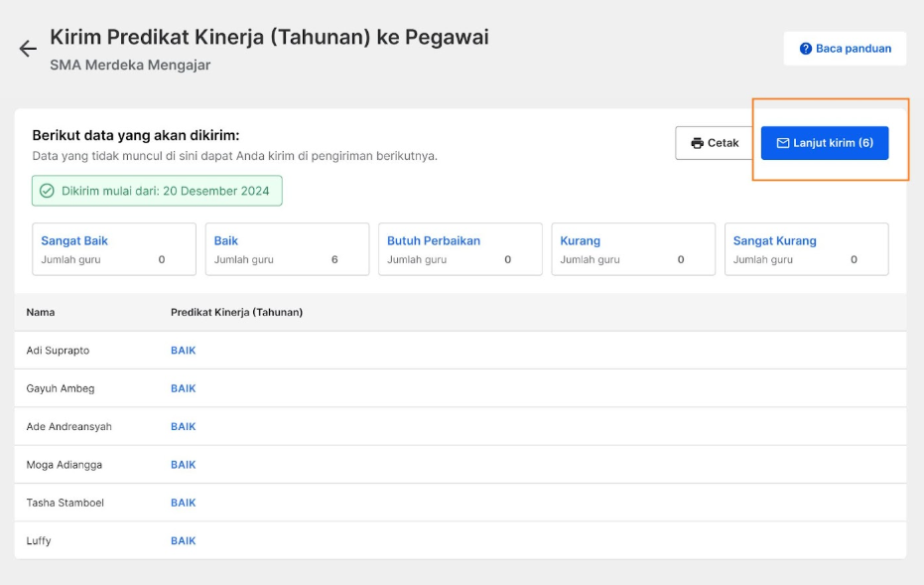Screen dimensions: 924x585
Task: Click the back arrow icon
Action: tap(28, 49)
